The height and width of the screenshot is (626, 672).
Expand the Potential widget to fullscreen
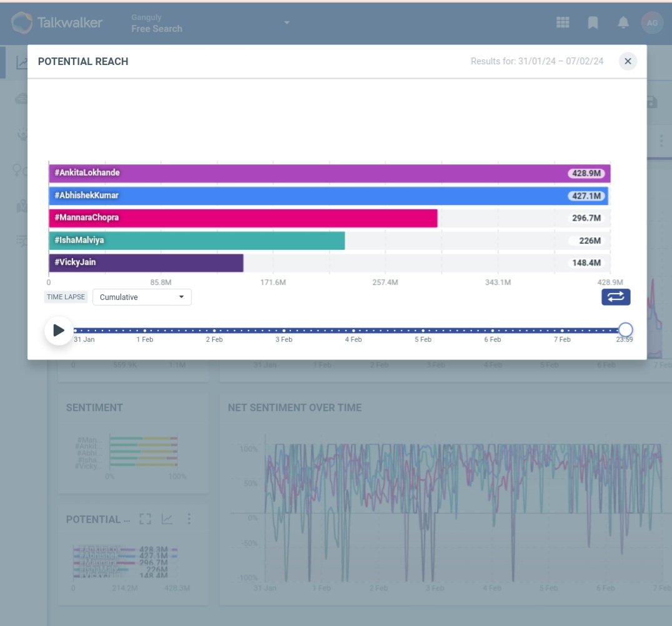(x=146, y=519)
